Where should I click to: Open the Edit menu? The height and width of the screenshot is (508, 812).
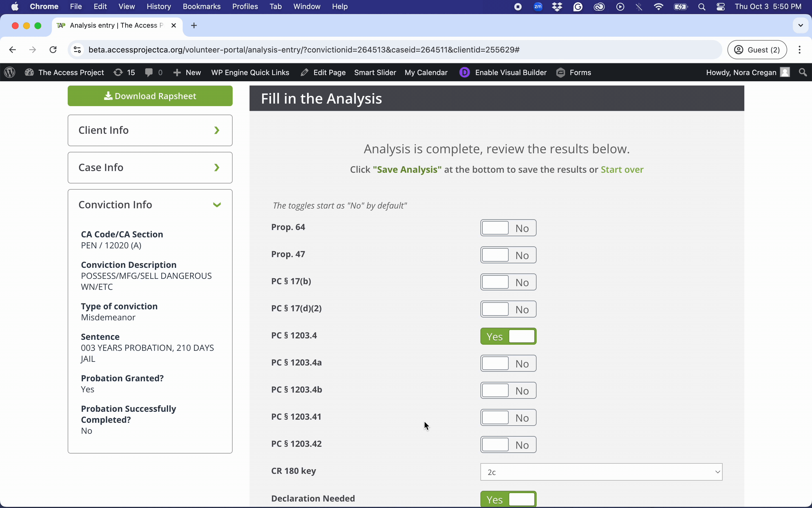100,7
